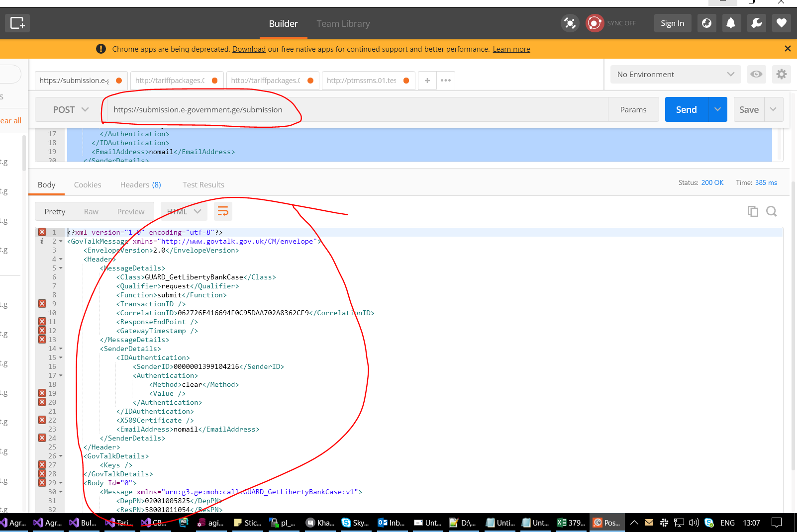Collapse the GovTalkMessage node at line 2

pos(61,242)
